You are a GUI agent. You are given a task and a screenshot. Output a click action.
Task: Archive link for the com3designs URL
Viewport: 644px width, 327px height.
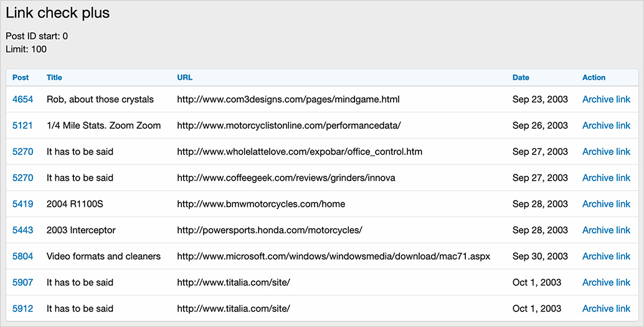click(x=606, y=100)
